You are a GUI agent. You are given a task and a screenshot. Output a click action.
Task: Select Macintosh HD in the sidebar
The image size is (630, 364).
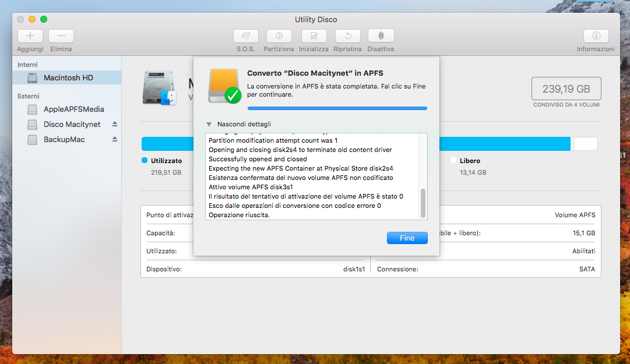point(68,77)
